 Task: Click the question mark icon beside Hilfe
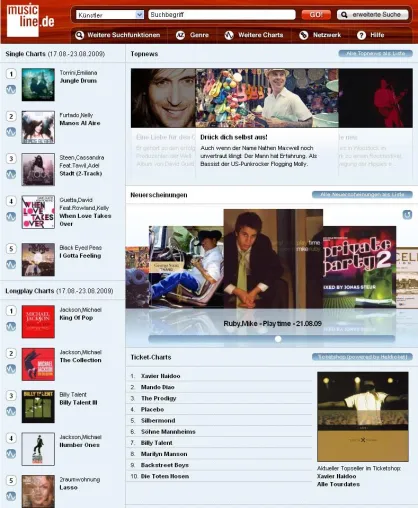361,35
